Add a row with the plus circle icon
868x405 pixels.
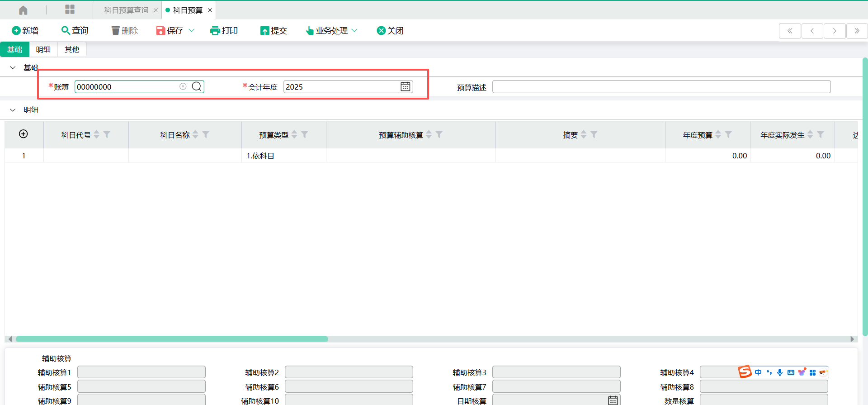24,134
